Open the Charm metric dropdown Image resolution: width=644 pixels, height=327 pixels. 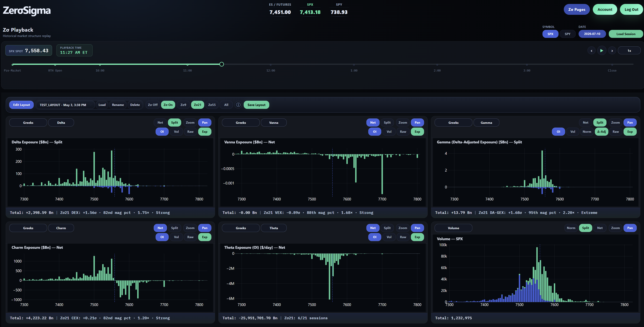(x=61, y=228)
